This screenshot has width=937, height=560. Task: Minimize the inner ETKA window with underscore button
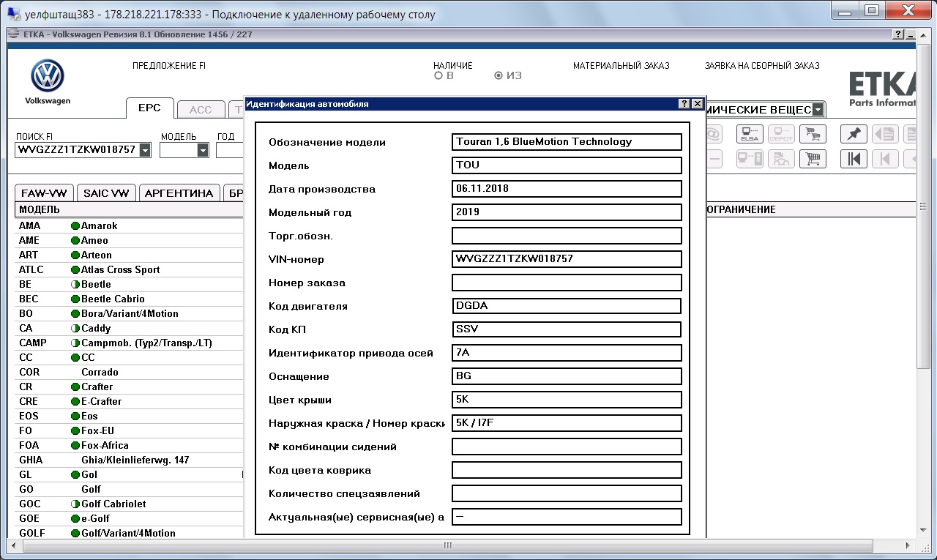coord(910,34)
